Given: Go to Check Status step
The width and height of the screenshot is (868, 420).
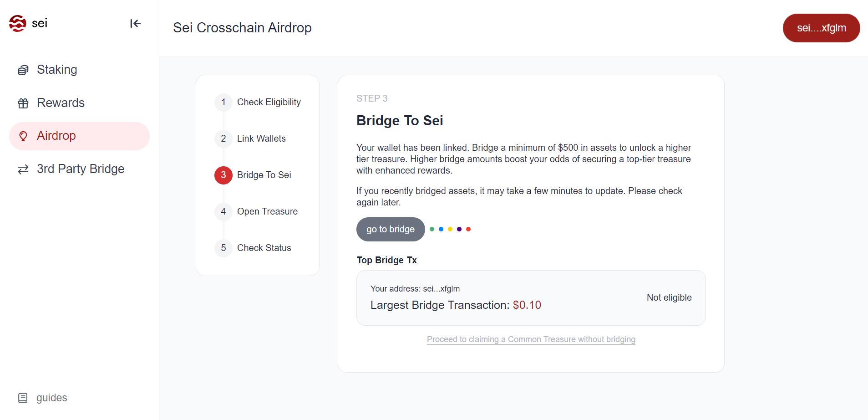Looking at the screenshot, I should [x=264, y=248].
